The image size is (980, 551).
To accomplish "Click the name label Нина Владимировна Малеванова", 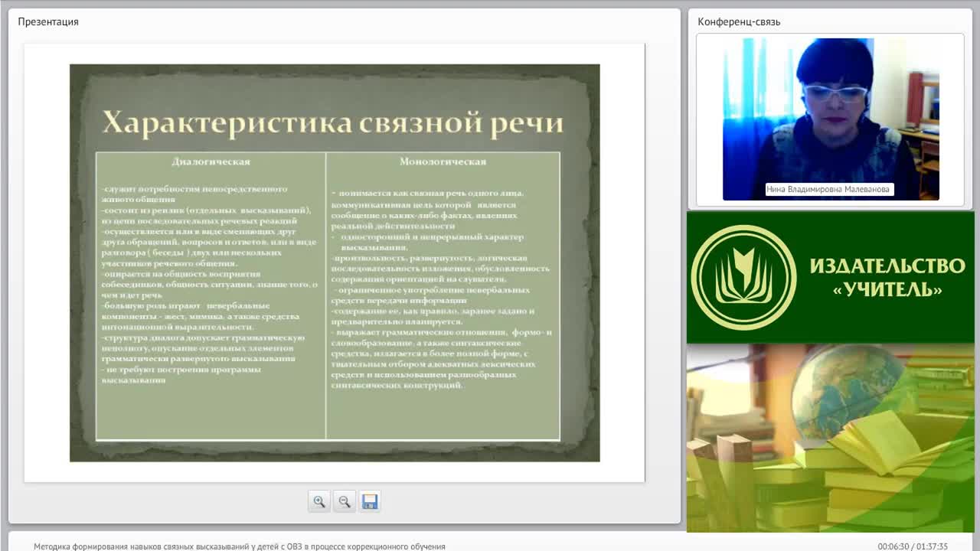I will click(830, 189).
